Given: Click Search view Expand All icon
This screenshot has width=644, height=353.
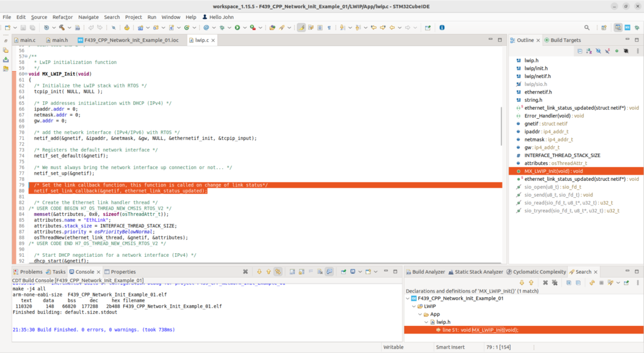Looking at the screenshot, I should (569, 283).
